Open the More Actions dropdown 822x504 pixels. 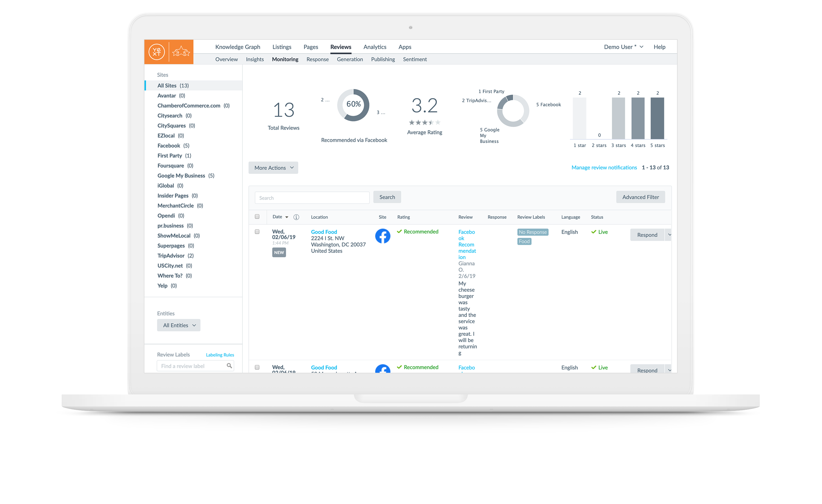pos(273,168)
